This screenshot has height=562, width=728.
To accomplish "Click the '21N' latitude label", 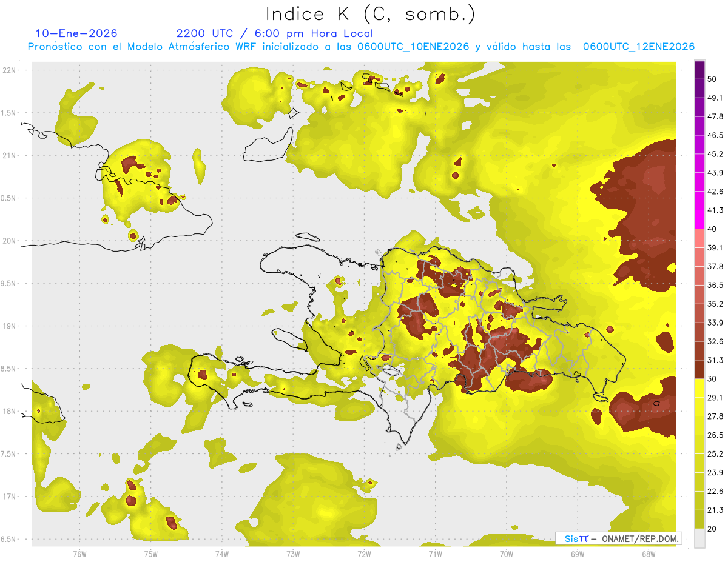I will 10,155.
